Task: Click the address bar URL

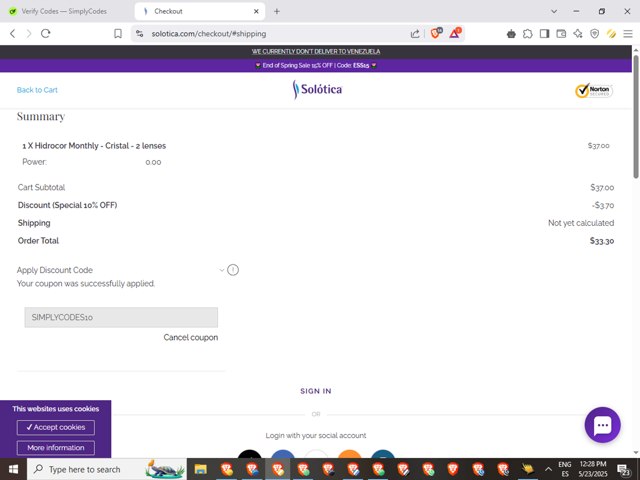Action: (209, 34)
